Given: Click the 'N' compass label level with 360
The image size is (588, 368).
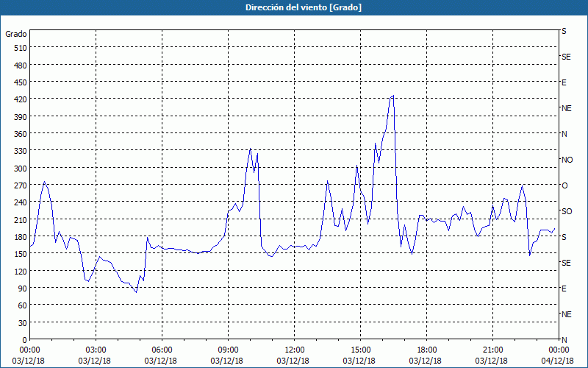Looking at the screenshot, I should [564, 134].
